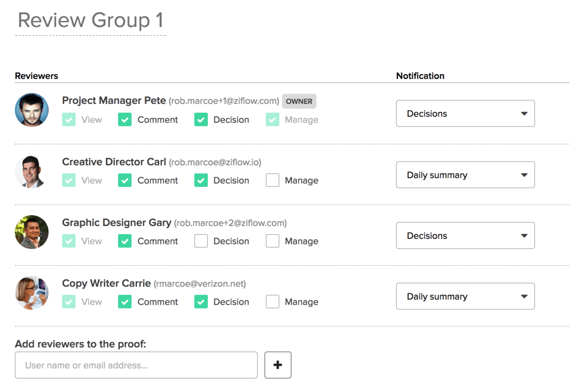The height and width of the screenshot is (392, 587).
Task: Open Carl's Daily summary notification dropdown
Action: 465,174
